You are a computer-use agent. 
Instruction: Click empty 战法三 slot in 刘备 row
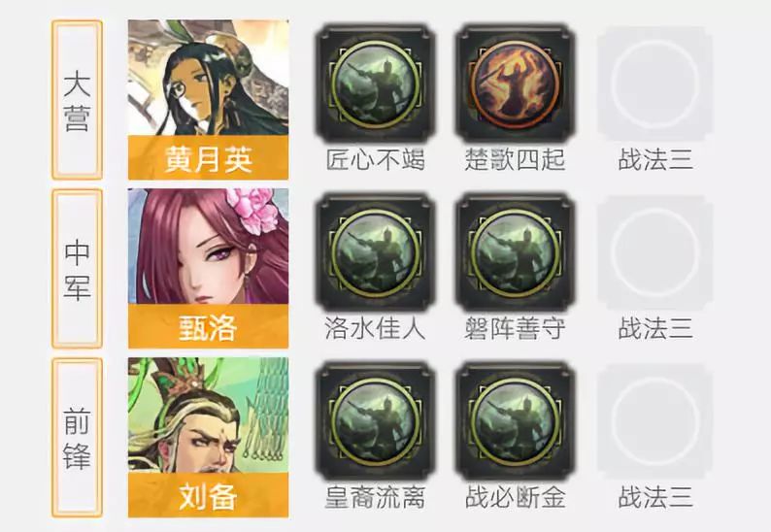655,421
